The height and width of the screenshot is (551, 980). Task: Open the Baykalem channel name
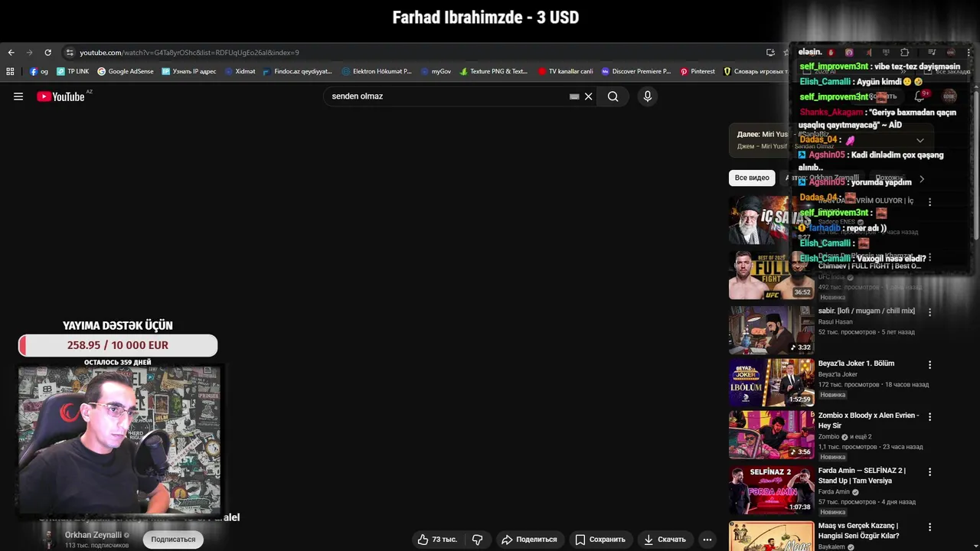[x=832, y=547]
